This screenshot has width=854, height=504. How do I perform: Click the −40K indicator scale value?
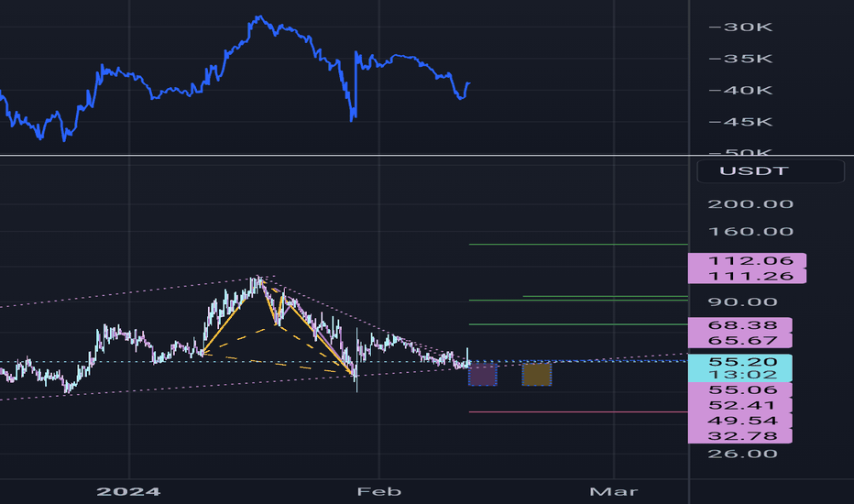(740, 90)
